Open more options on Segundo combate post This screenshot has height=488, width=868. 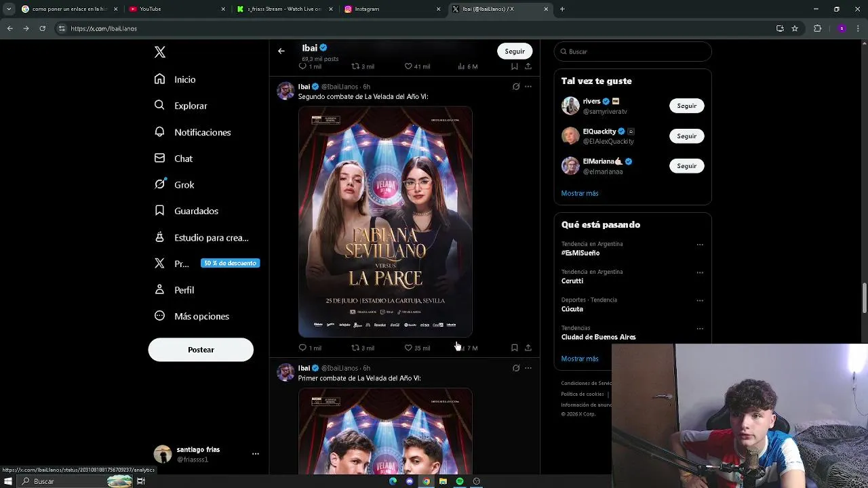pyautogui.click(x=528, y=87)
